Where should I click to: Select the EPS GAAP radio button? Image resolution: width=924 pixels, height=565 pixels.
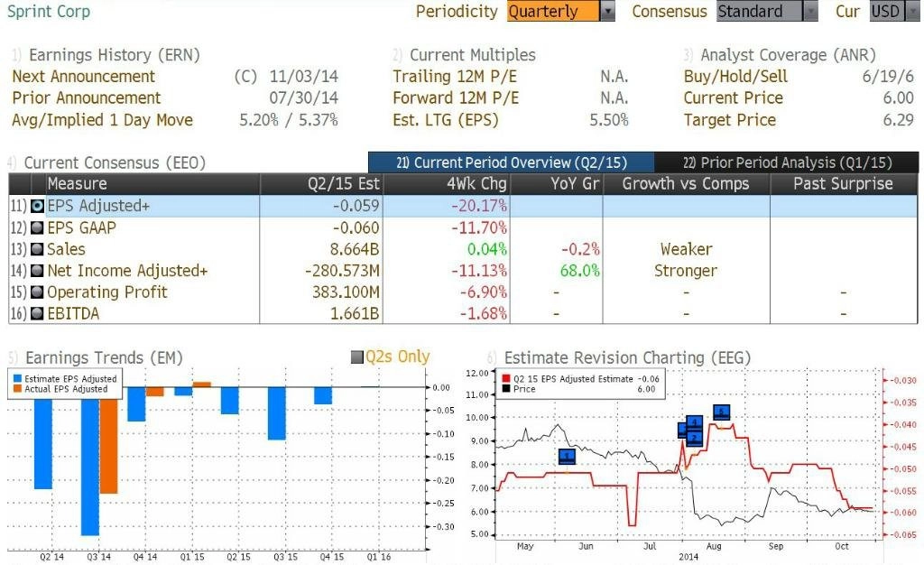pyautogui.click(x=37, y=227)
